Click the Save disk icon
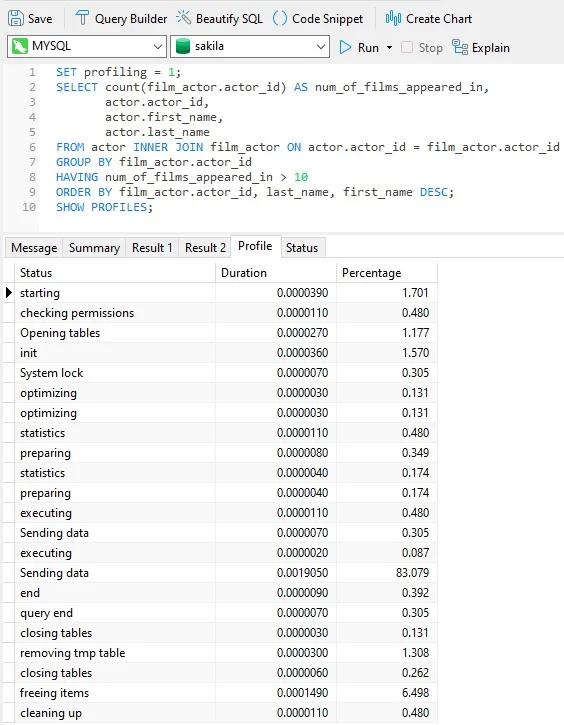The image size is (564, 725). click(16, 18)
